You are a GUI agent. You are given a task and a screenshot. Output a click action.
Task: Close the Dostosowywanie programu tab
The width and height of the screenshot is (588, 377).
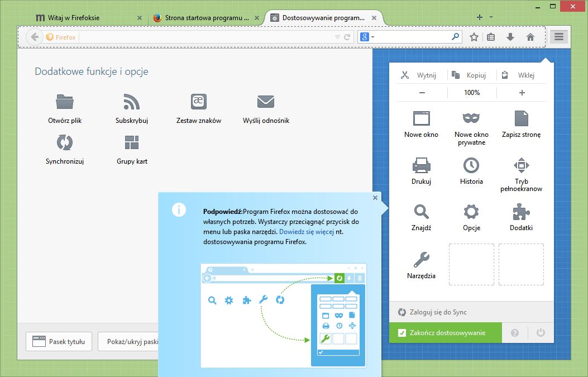point(374,18)
